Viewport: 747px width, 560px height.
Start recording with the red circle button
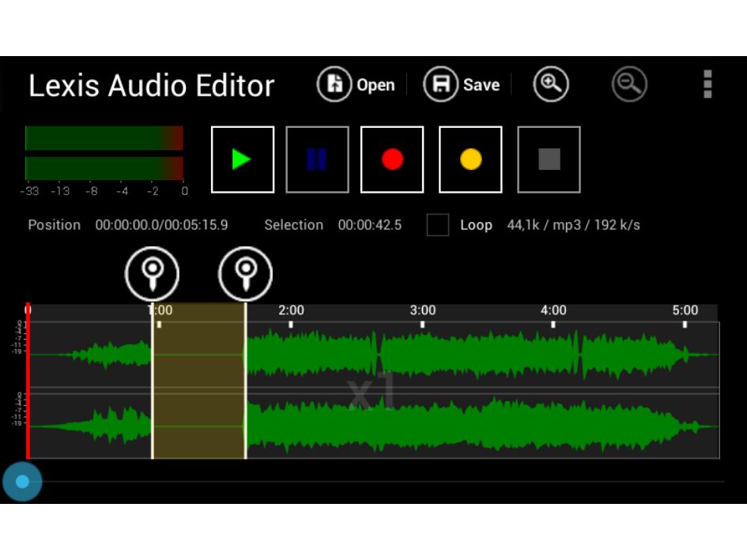392,160
